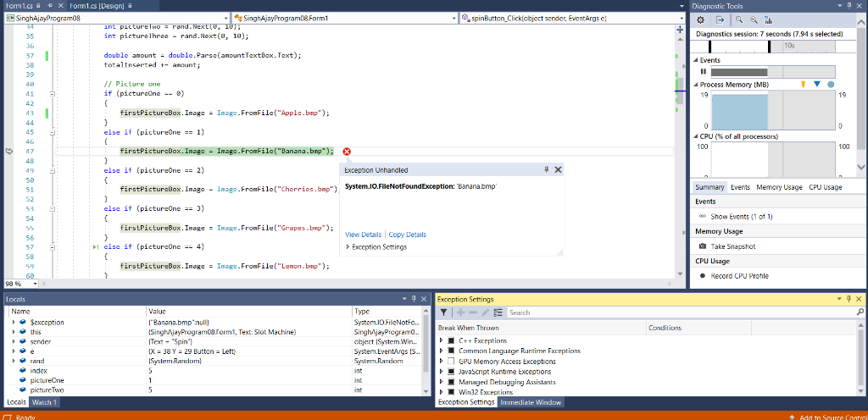Select the Summary tab in Diagnostic Tools

(709, 187)
